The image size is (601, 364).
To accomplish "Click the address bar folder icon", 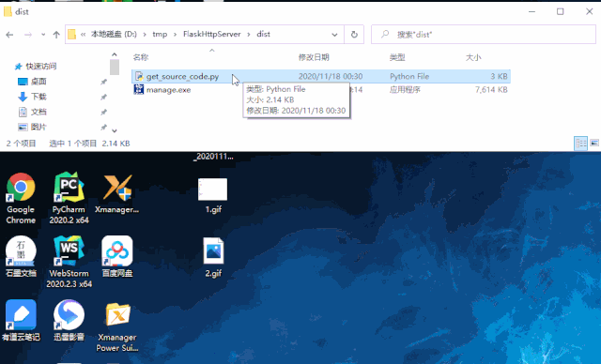I will click(x=71, y=35).
